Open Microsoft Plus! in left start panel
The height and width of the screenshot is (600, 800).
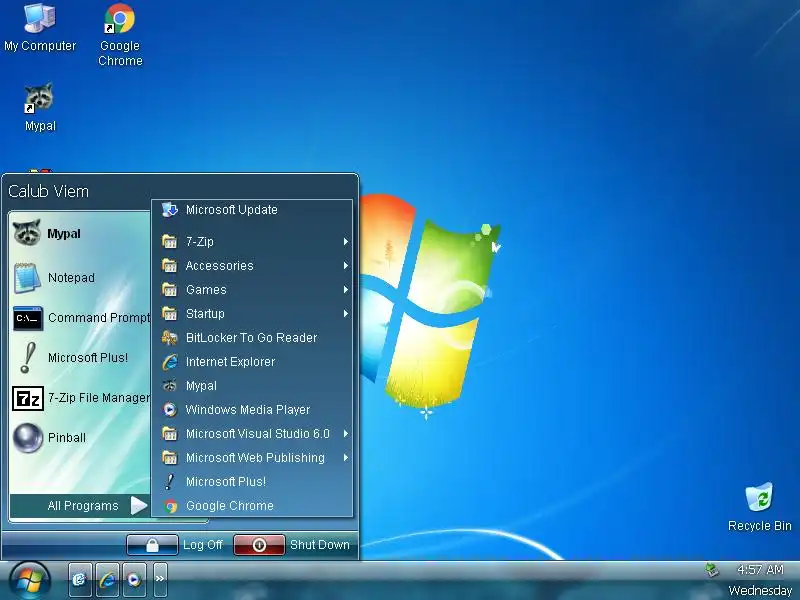tap(80, 358)
